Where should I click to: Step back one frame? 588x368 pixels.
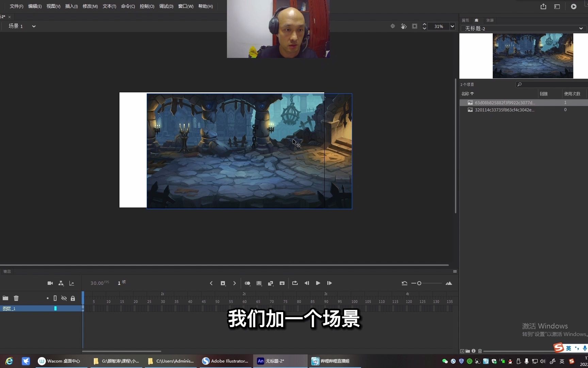(x=307, y=283)
